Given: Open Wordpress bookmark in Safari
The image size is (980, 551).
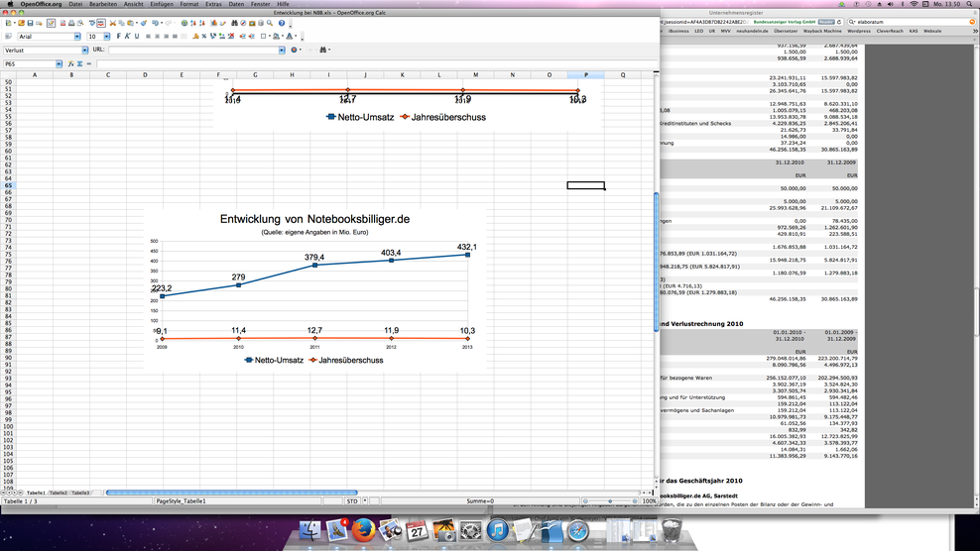Looking at the screenshot, I should pyautogui.click(x=859, y=31).
